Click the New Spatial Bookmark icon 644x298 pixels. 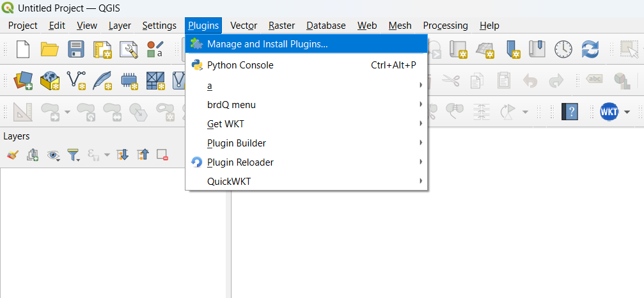[x=512, y=49]
